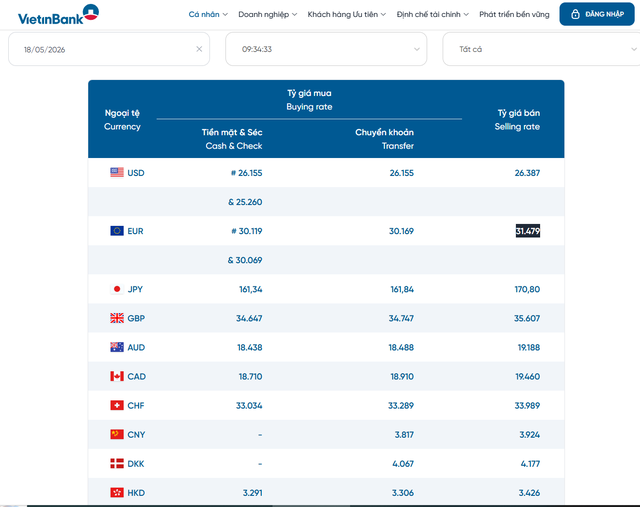640x507 pixels.
Task: Expand chevron next to Doanh nghiệp
Action: (294, 15)
